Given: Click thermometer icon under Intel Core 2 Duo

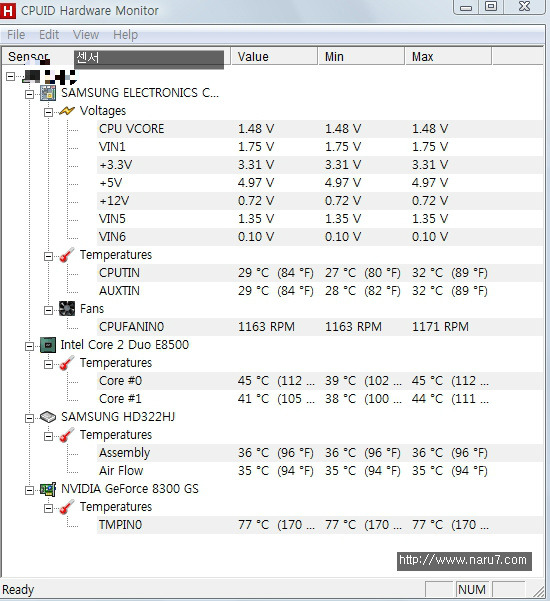Looking at the screenshot, I should tap(67, 363).
